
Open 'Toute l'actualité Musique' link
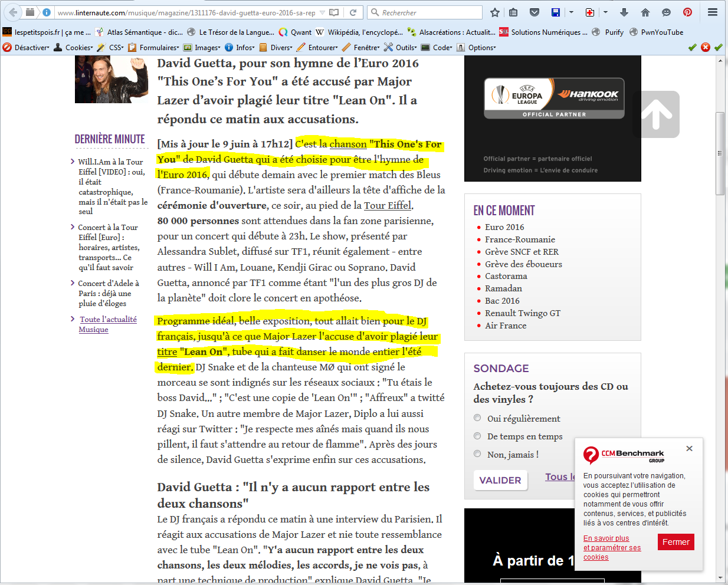click(x=108, y=324)
